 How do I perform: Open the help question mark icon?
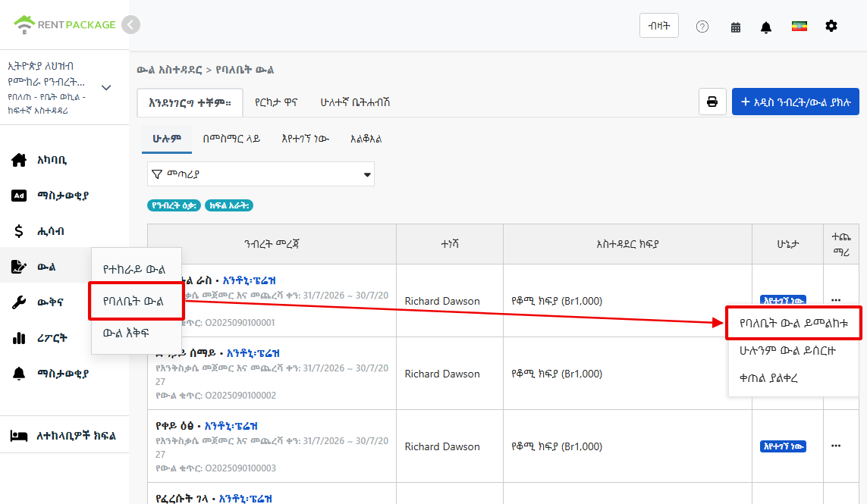pos(702,27)
